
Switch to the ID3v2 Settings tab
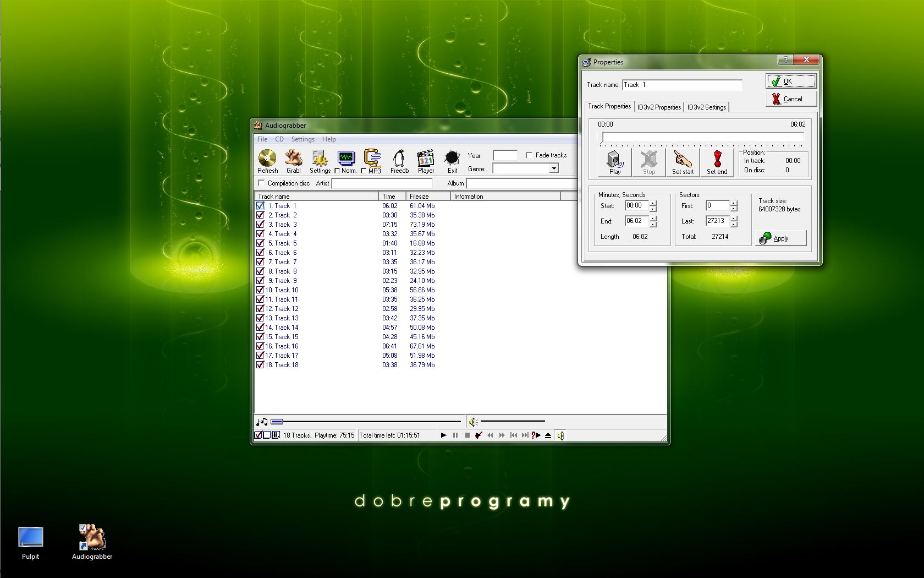tap(707, 107)
